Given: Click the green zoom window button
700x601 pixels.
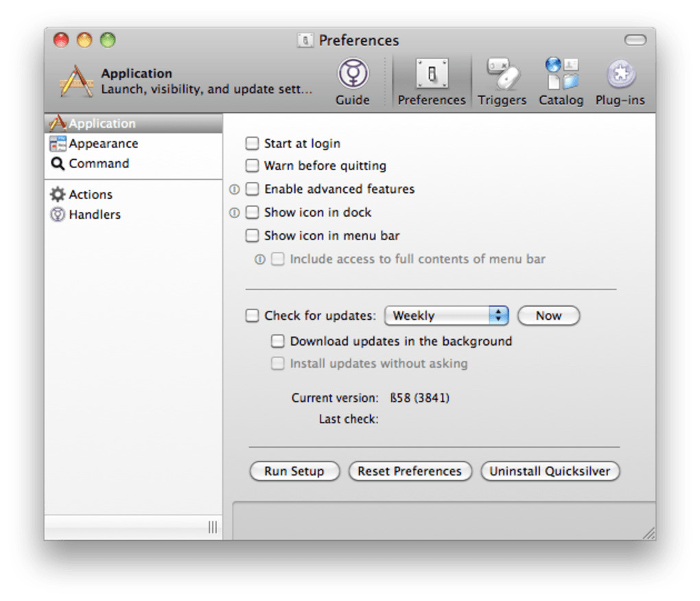Looking at the screenshot, I should [x=108, y=40].
